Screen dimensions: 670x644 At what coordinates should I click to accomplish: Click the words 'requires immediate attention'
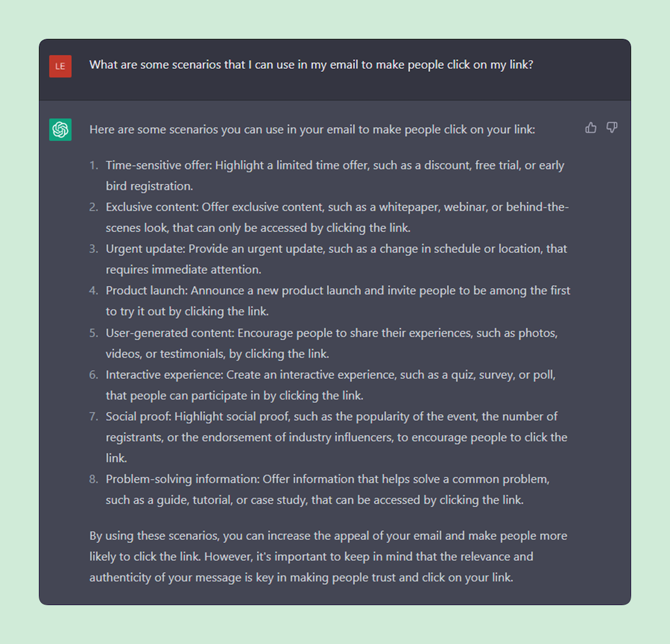[183, 270]
